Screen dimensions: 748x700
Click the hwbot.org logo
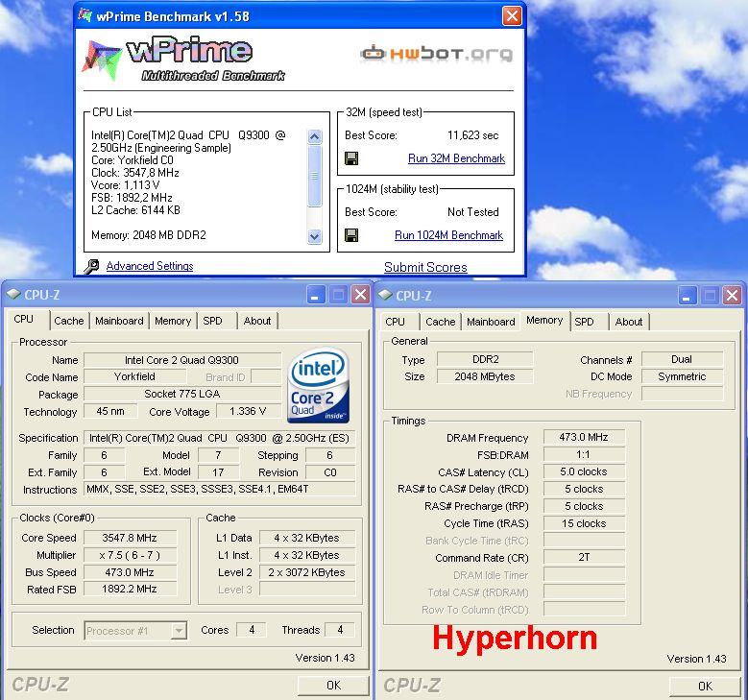[437, 54]
